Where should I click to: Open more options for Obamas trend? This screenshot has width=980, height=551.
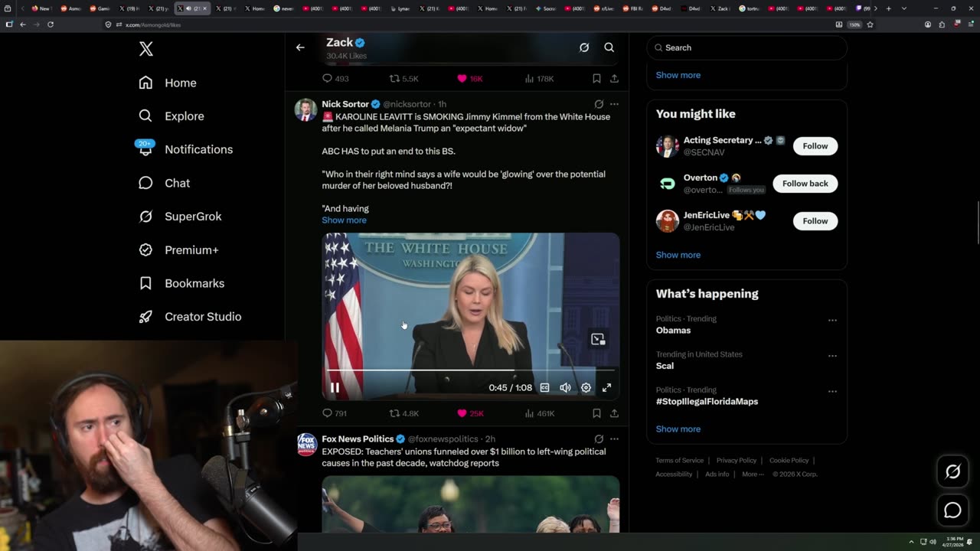pyautogui.click(x=832, y=320)
